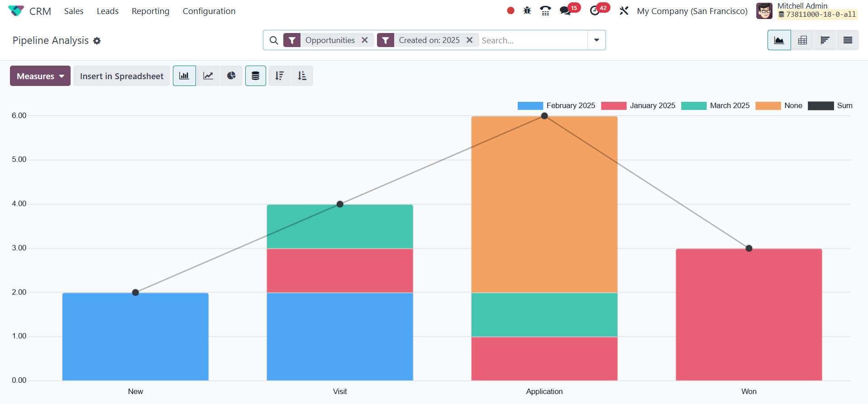Viewport: 868px width, 404px height.
Task: Toggle the Stacked chart option
Action: (x=256, y=76)
